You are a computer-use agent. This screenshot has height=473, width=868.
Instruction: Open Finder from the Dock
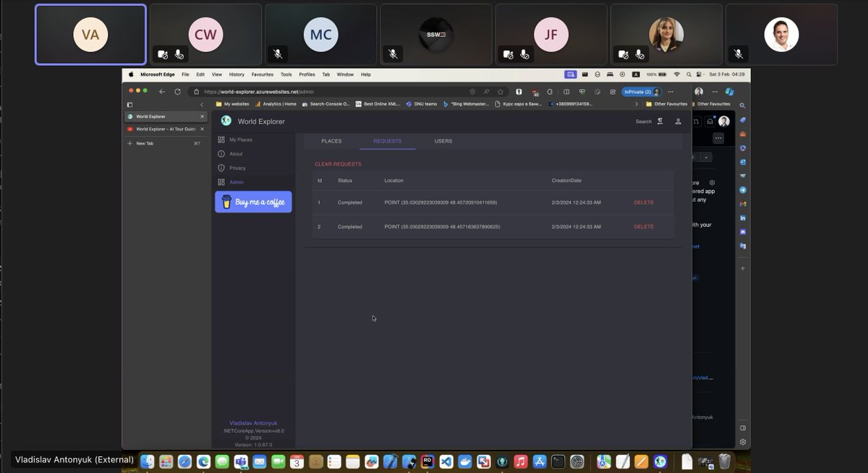coord(148,461)
